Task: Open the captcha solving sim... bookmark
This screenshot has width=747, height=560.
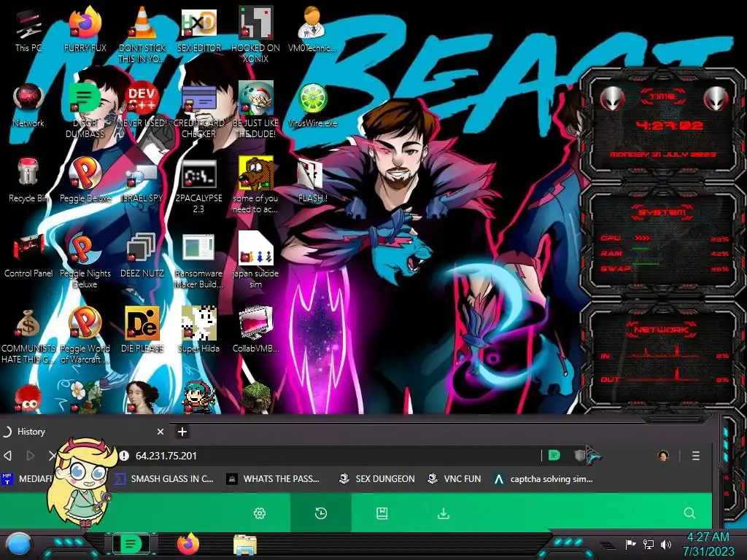Action: point(543,478)
